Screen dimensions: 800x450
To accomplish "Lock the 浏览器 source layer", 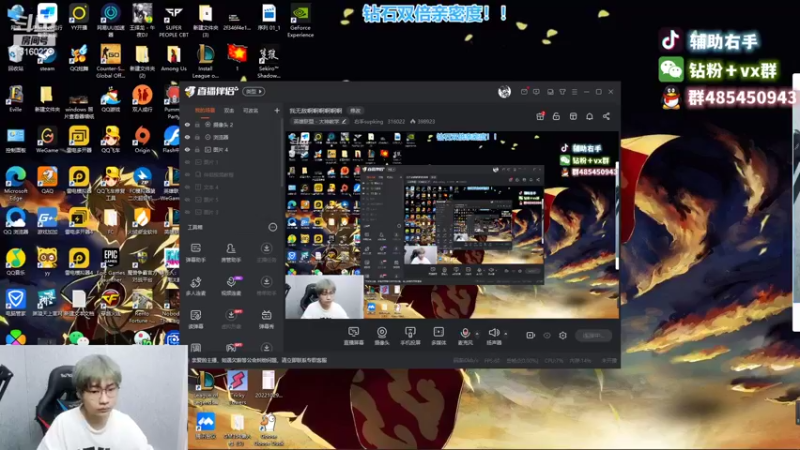I will pos(197,137).
